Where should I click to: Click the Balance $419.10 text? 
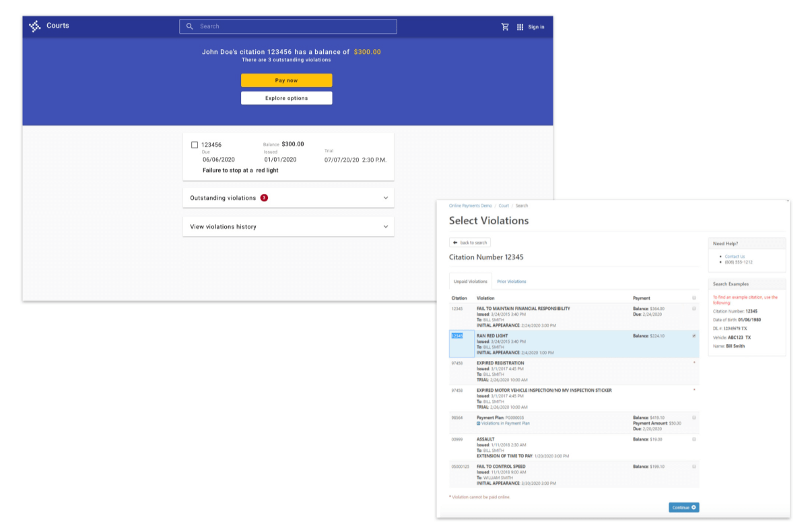pos(648,418)
